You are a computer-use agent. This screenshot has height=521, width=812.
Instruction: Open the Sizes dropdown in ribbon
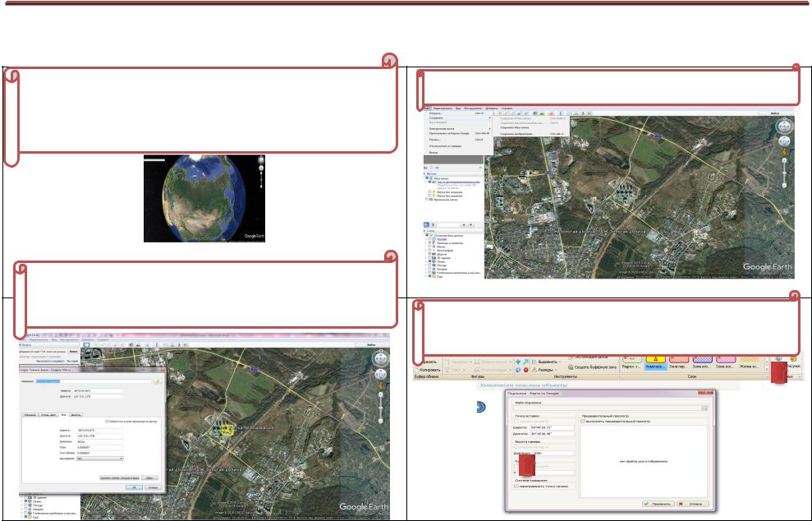coord(544,370)
